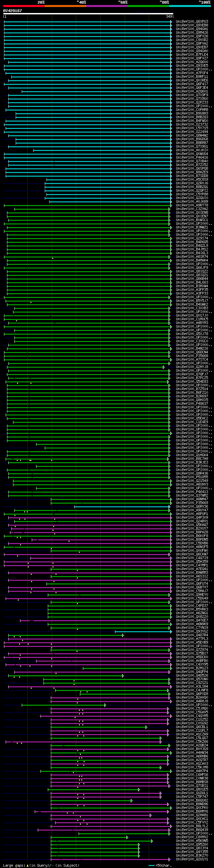Click the cyan ~100% legend segment

click(x=190, y=6)
